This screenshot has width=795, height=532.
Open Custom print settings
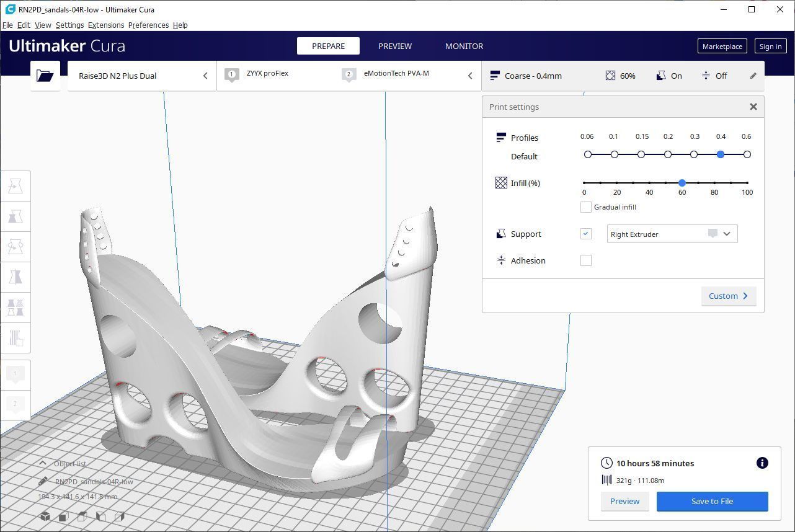(x=729, y=296)
